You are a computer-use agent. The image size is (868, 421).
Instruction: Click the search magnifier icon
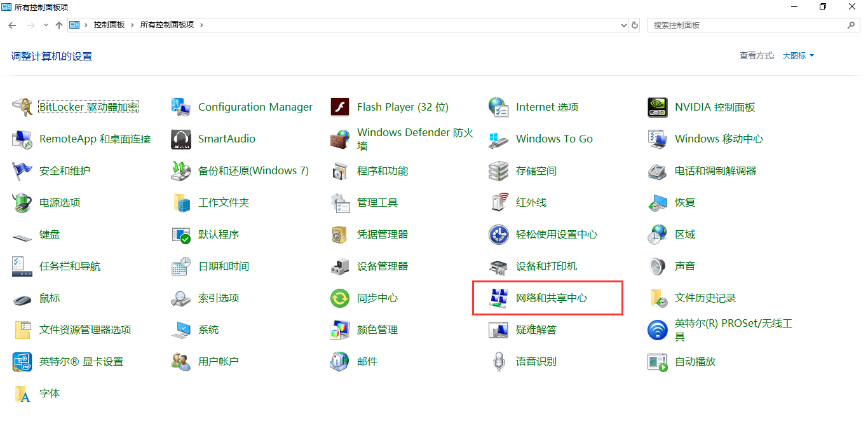[852, 25]
